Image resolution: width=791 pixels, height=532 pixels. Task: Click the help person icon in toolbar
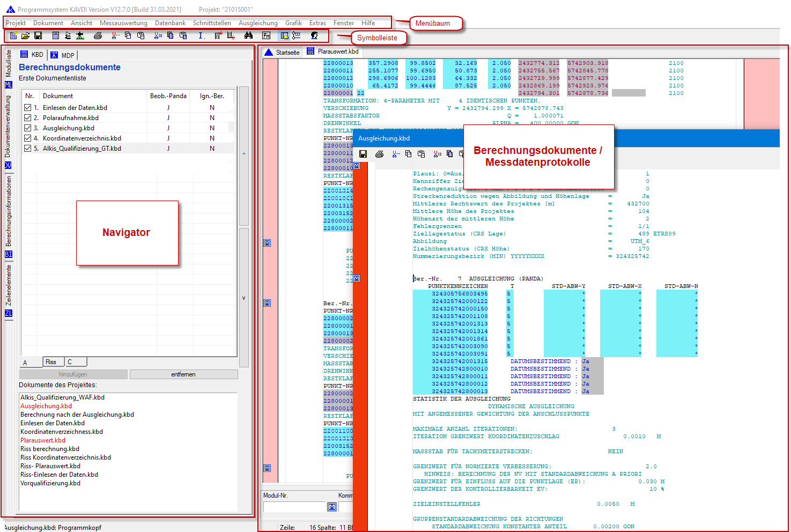314,35
